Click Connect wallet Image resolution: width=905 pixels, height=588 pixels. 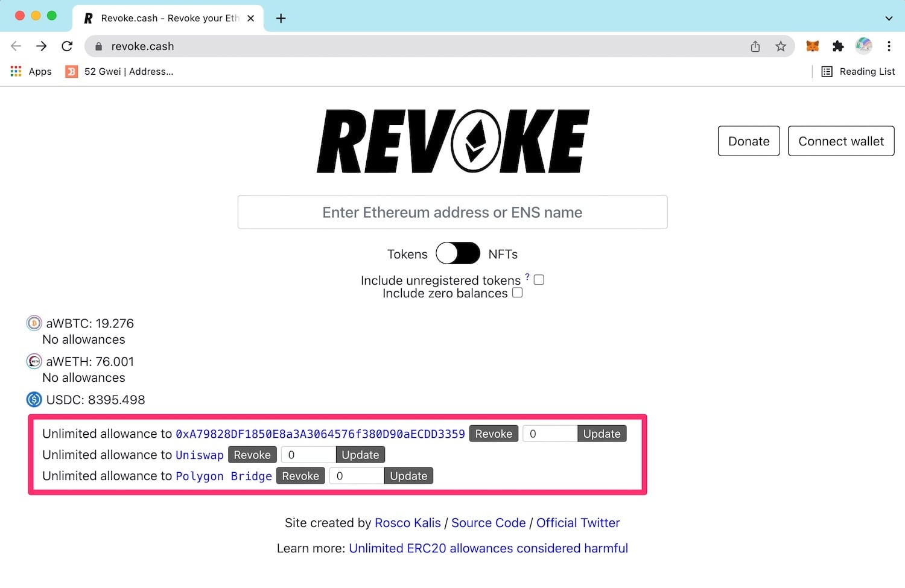click(x=841, y=141)
